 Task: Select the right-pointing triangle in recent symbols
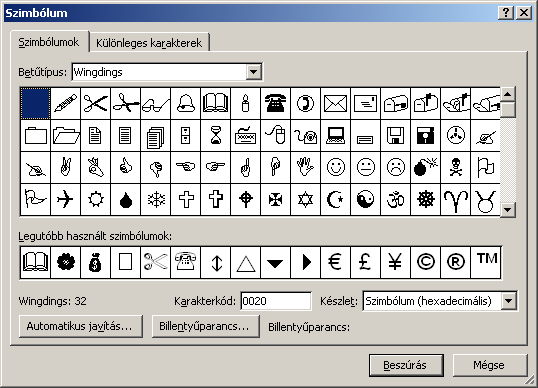coord(306,262)
